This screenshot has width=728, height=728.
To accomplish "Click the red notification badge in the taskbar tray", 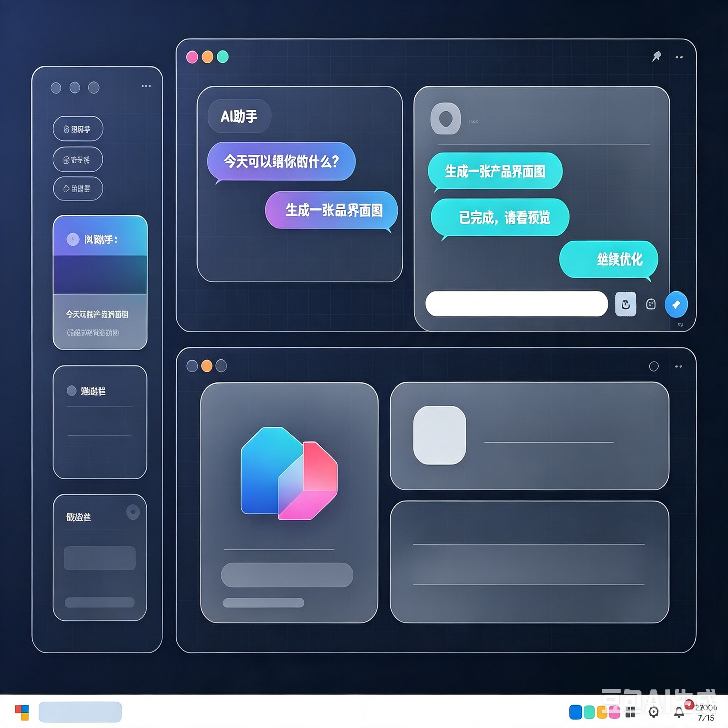I will tap(689, 704).
